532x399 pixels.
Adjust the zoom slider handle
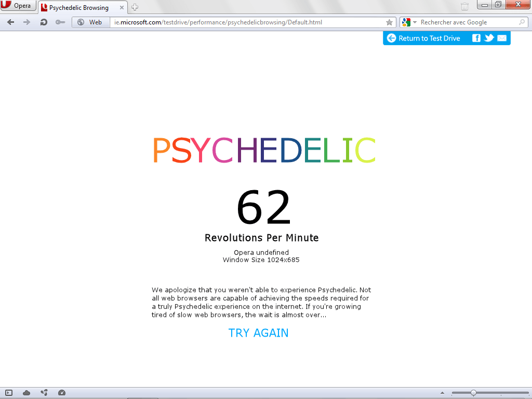pyautogui.click(x=473, y=393)
